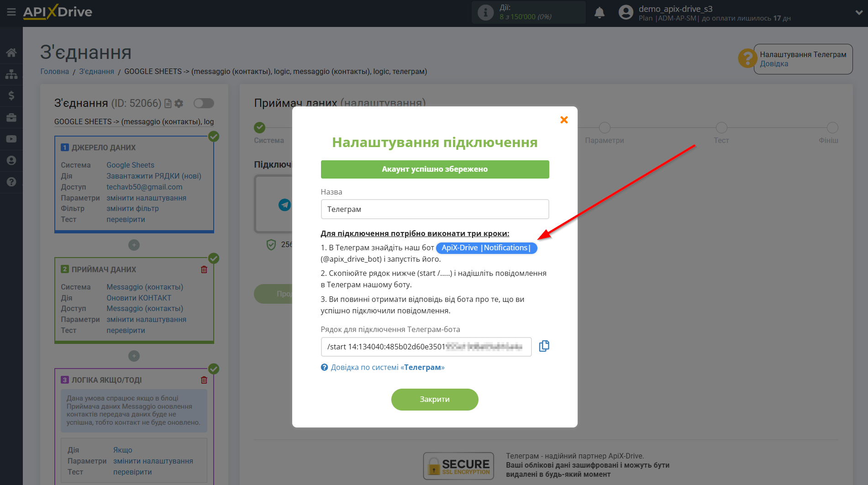Copy the Telegram bot start string
868x485 pixels.
[x=544, y=346]
